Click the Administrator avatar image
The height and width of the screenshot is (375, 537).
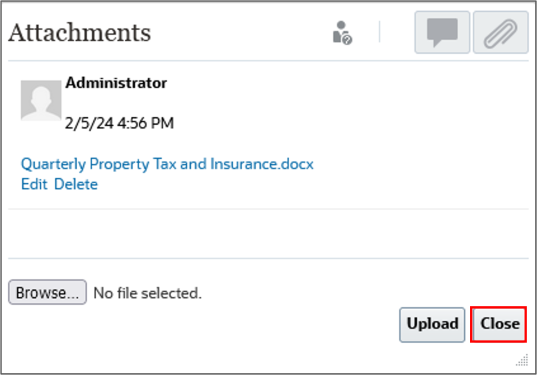click(x=41, y=101)
